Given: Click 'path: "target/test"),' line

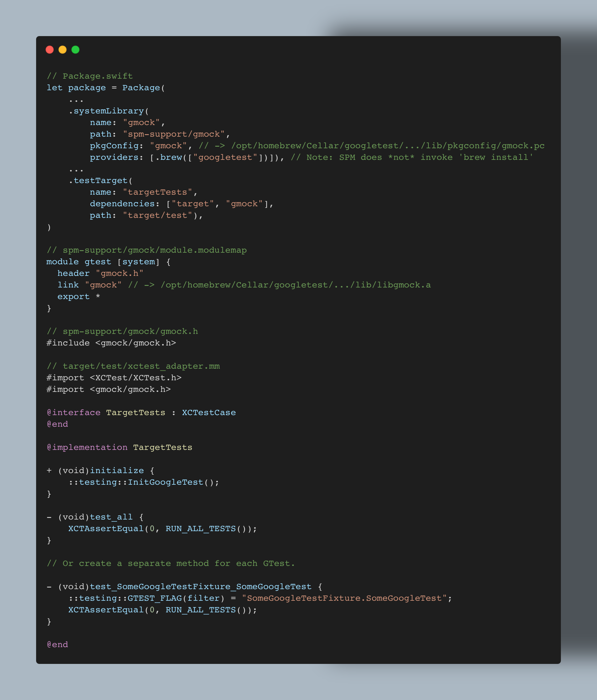Looking at the screenshot, I should pos(146,216).
